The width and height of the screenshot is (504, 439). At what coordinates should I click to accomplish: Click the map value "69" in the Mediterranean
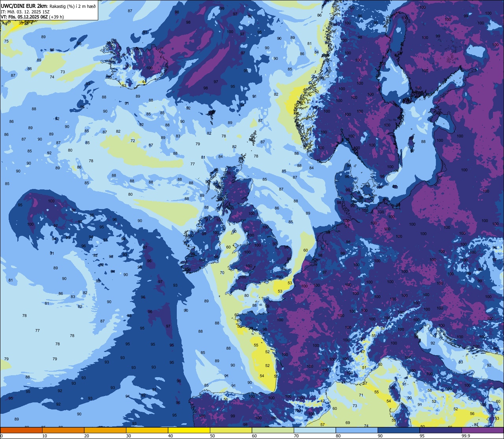(x=348, y=422)
